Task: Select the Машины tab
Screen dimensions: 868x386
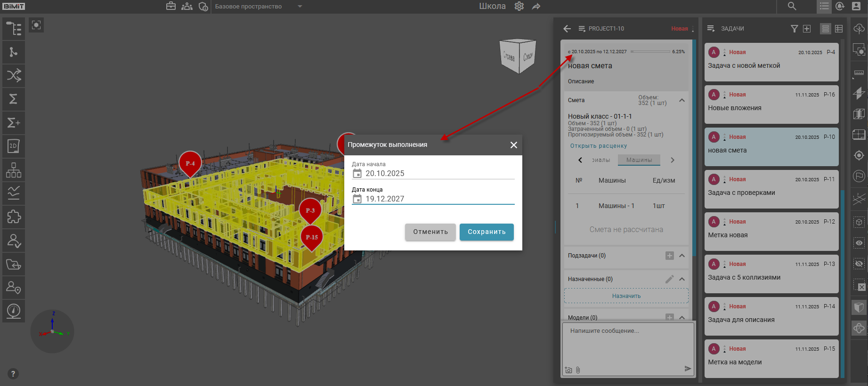Action: coord(639,160)
